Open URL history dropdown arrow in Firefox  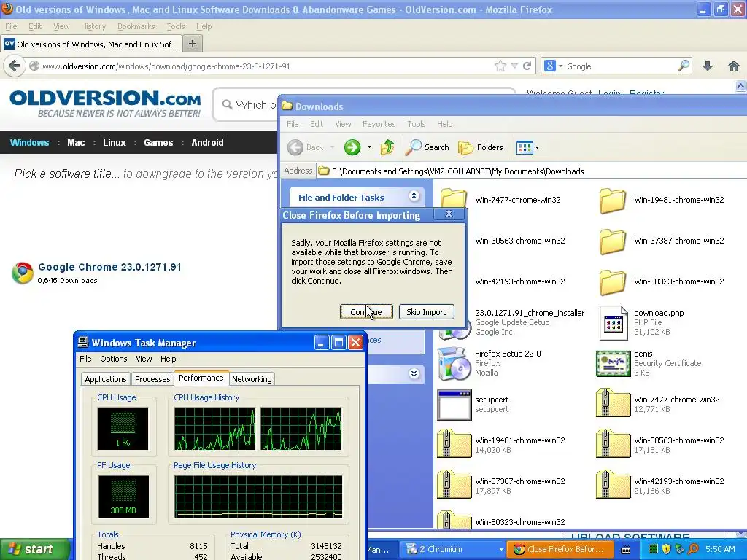pyautogui.click(x=514, y=66)
